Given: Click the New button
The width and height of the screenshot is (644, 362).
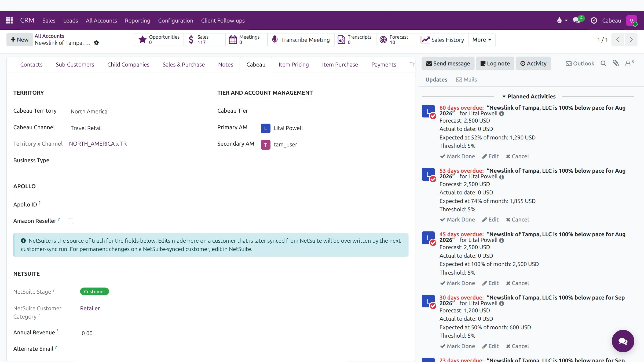Looking at the screenshot, I should 20,40.
